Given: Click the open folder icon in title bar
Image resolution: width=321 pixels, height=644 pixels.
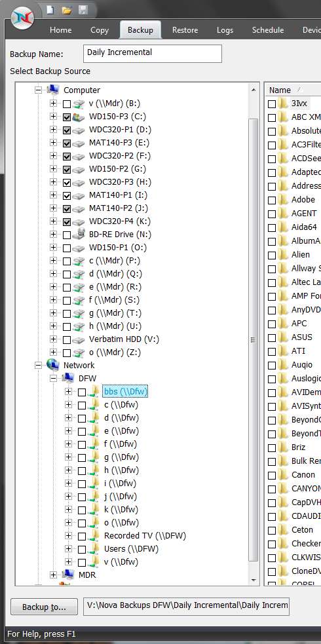Looking at the screenshot, I should 67,10.
